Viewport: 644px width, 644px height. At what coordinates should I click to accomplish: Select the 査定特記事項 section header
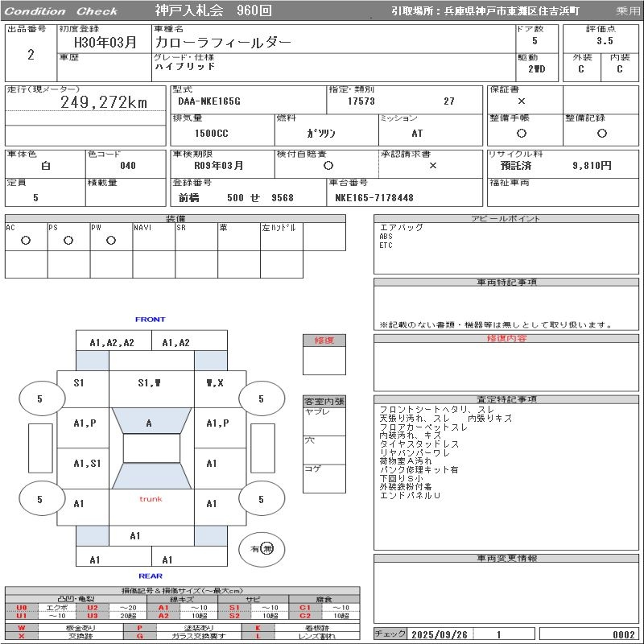(x=507, y=399)
